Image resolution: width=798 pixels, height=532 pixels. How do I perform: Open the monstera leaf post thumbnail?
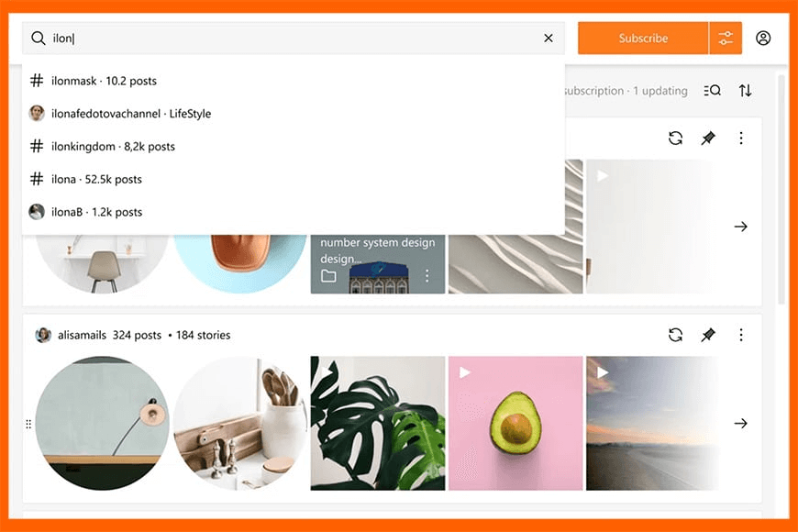coord(378,423)
